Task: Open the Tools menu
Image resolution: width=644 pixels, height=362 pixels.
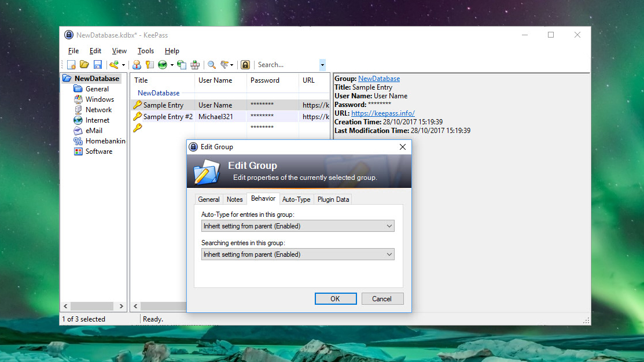Action: pos(146,51)
